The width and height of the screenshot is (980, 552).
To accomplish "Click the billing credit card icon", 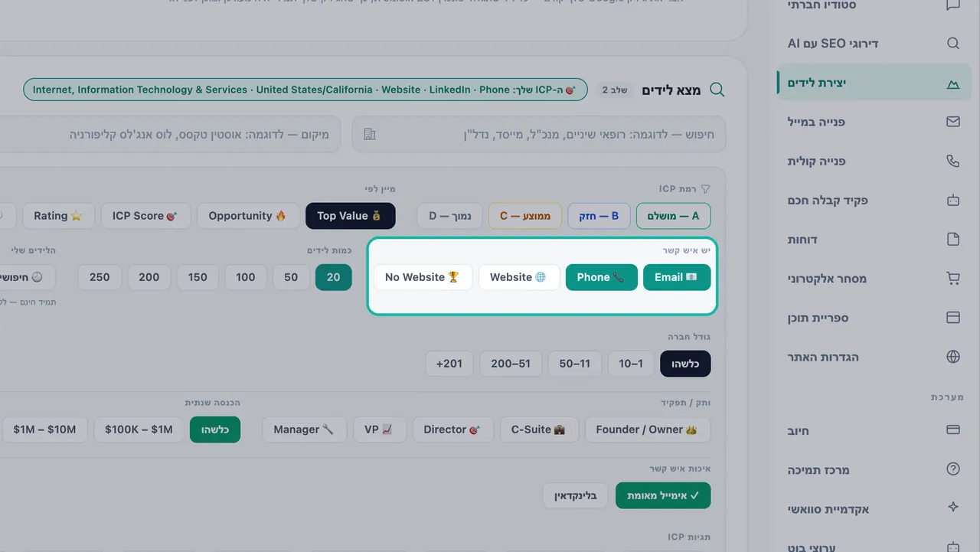I will [x=953, y=430].
